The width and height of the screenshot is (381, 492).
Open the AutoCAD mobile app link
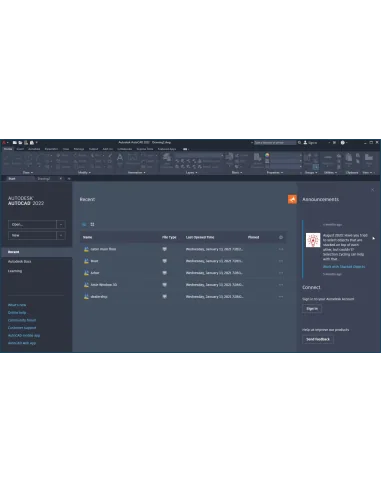tap(24, 335)
